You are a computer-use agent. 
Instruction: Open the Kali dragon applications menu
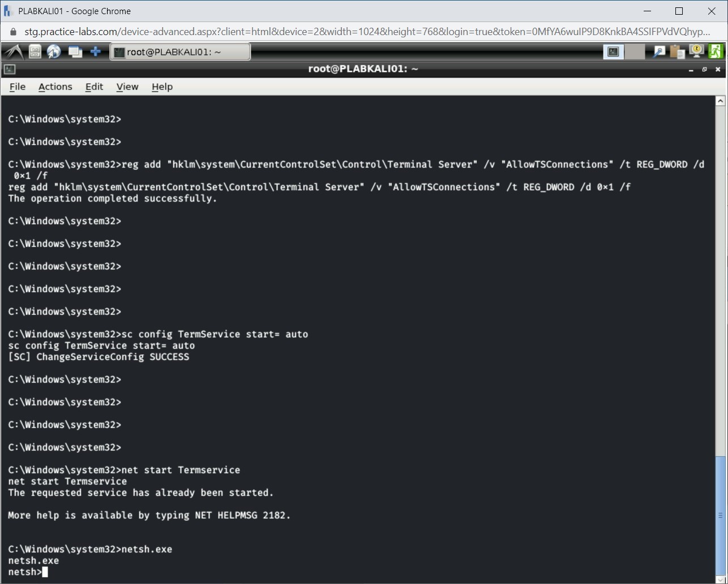[x=14, y=52]
